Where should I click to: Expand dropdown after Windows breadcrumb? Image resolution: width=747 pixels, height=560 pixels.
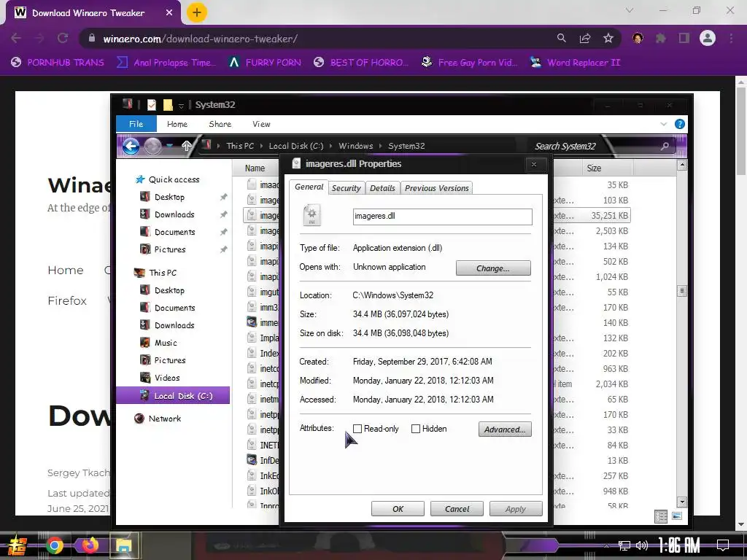(381, 146)
